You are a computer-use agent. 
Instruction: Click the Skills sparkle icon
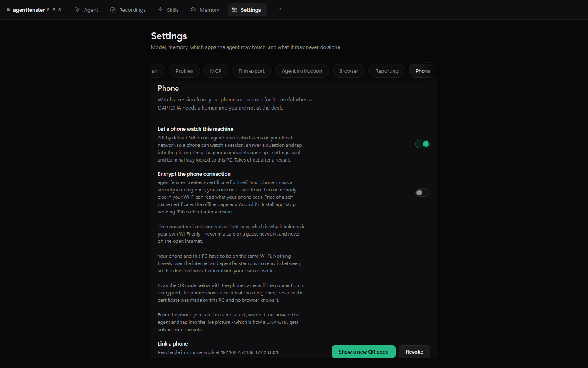pyautogui.click(x=160, y=10)
